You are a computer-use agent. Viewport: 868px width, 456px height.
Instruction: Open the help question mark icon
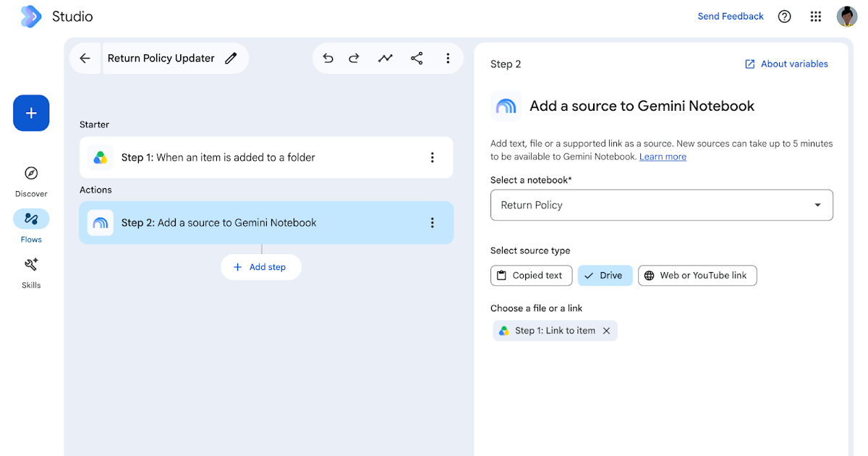tap(785, 17)
